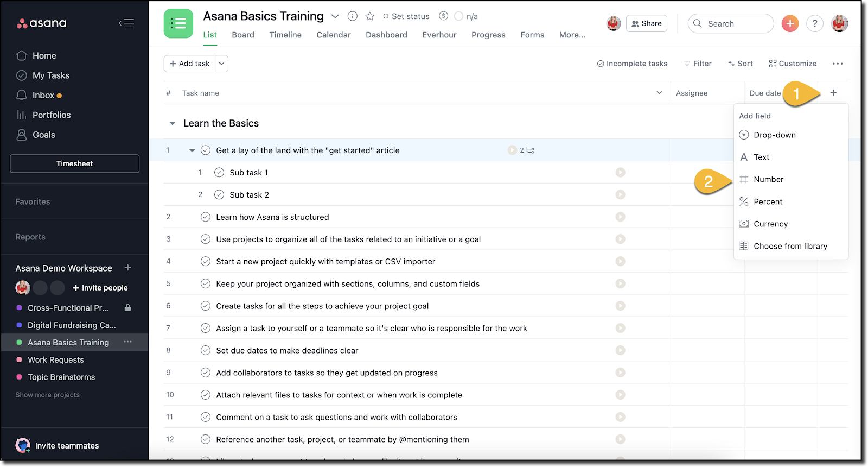Open project actions chevron beside title
The image size is (868, 467).
pyautogui.click(x=335, y=16)
